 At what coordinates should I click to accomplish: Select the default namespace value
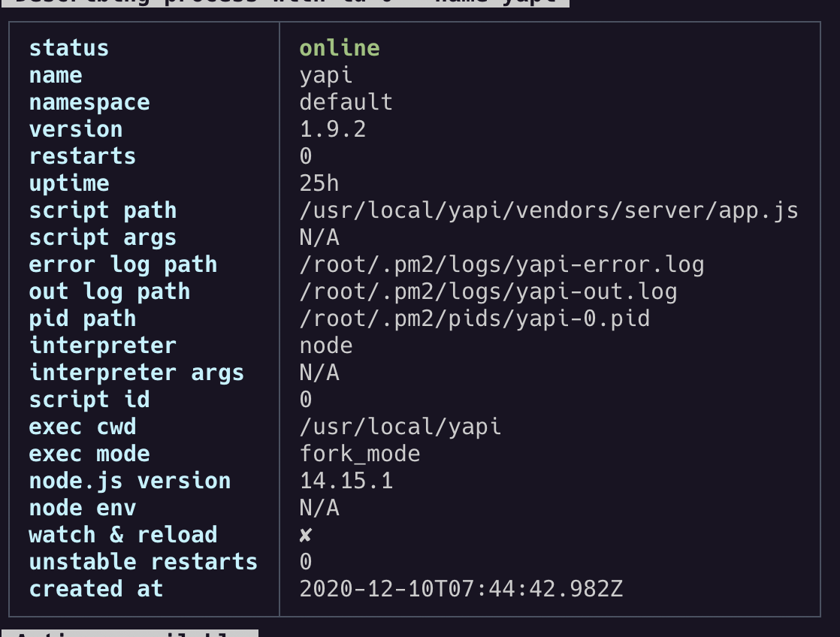point(346,101)
